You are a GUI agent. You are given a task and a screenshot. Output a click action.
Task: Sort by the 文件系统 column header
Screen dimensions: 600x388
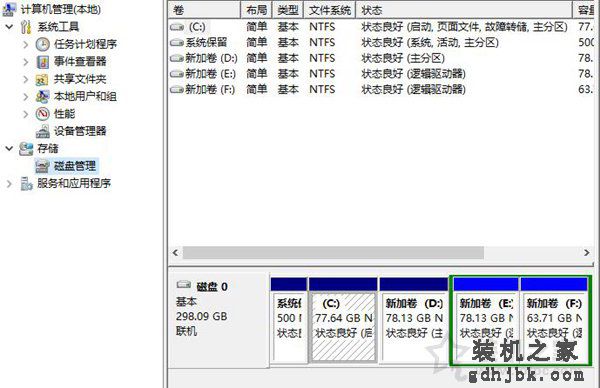(x=329, y=10)
